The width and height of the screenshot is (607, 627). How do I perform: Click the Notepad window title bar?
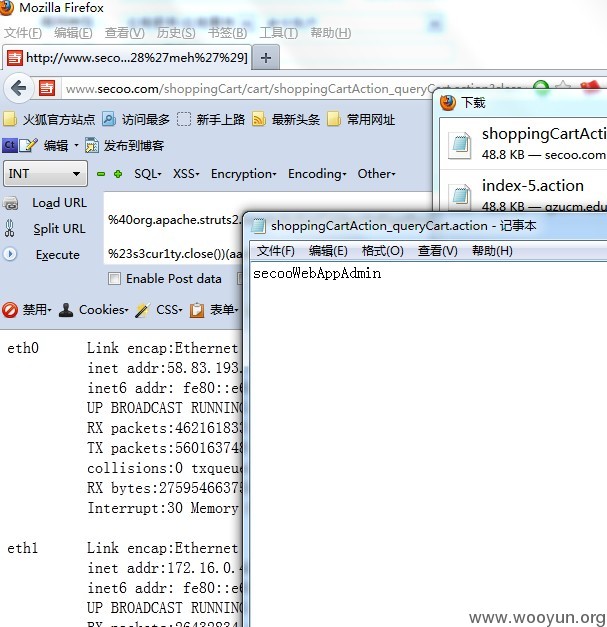pyautogui.click(x=426, y=226)
